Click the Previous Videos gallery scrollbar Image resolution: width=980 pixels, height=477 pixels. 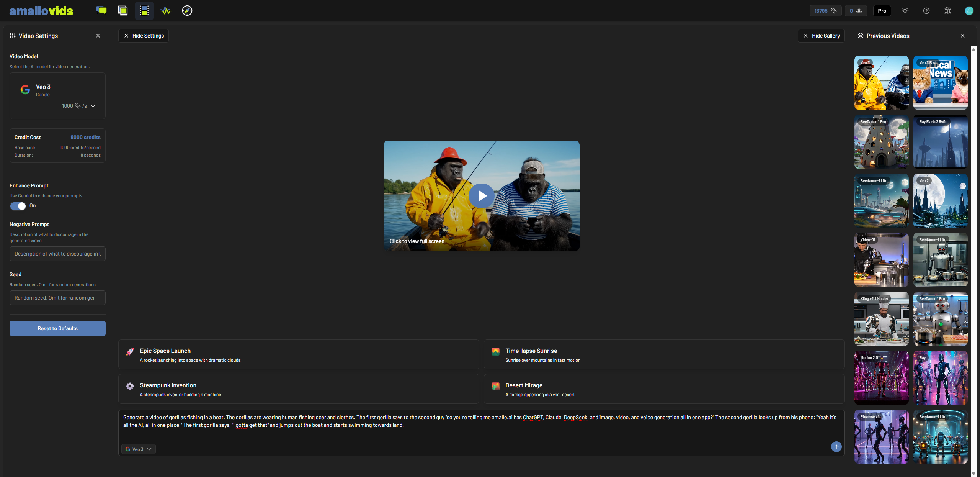[973, 261]
